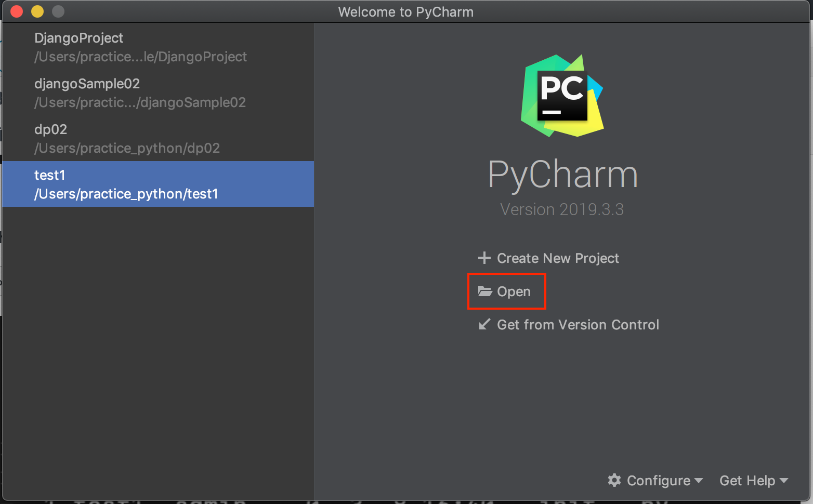Click the PyCharm PC logo
Viewport: 813px width, 504px height.
[562, 96]
